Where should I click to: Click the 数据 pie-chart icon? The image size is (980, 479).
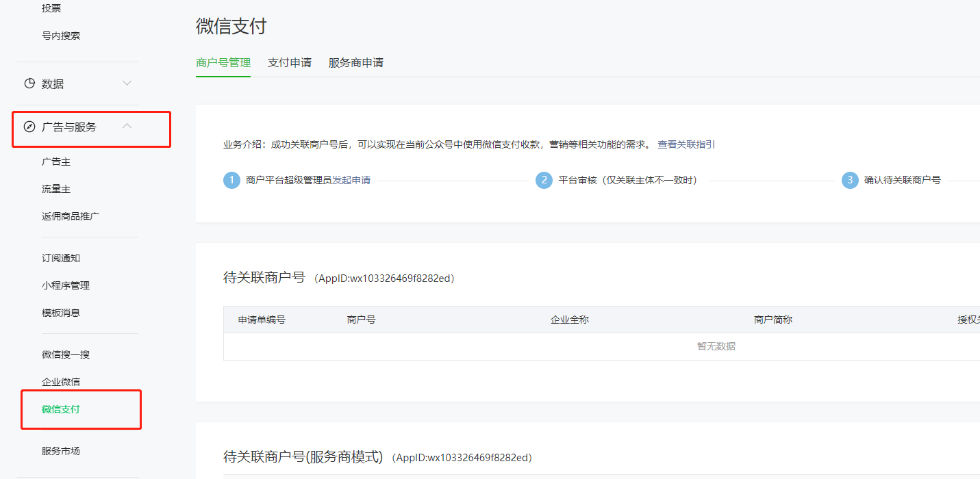tap(29, 83)
